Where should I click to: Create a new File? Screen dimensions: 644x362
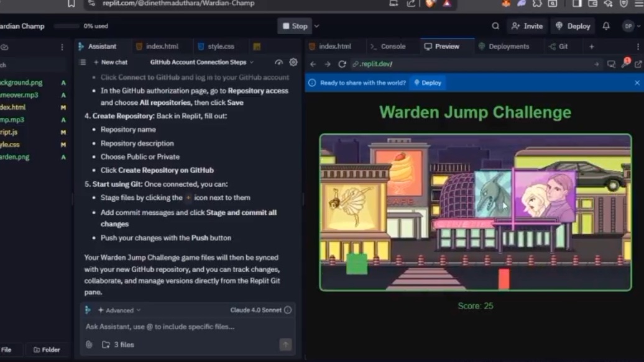pos(6,350)
